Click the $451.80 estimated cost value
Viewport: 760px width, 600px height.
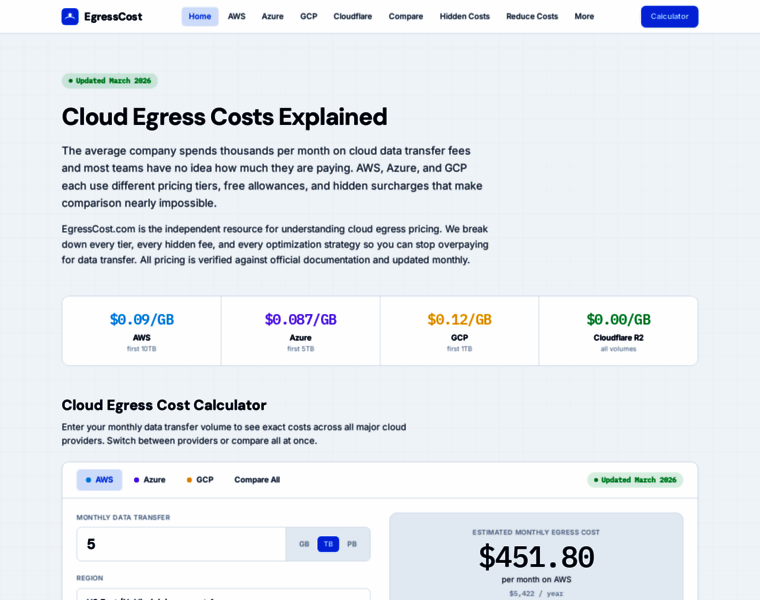click(x=536, y=557)
